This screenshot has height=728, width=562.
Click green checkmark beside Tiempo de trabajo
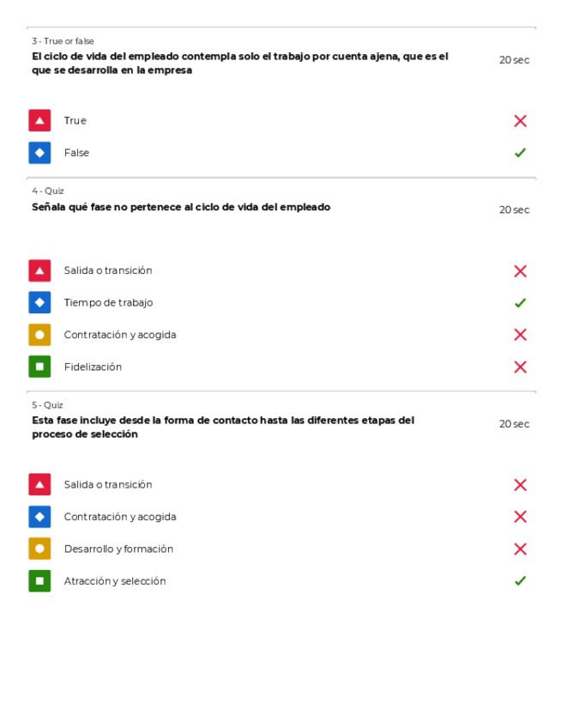[x=520, y=303]
